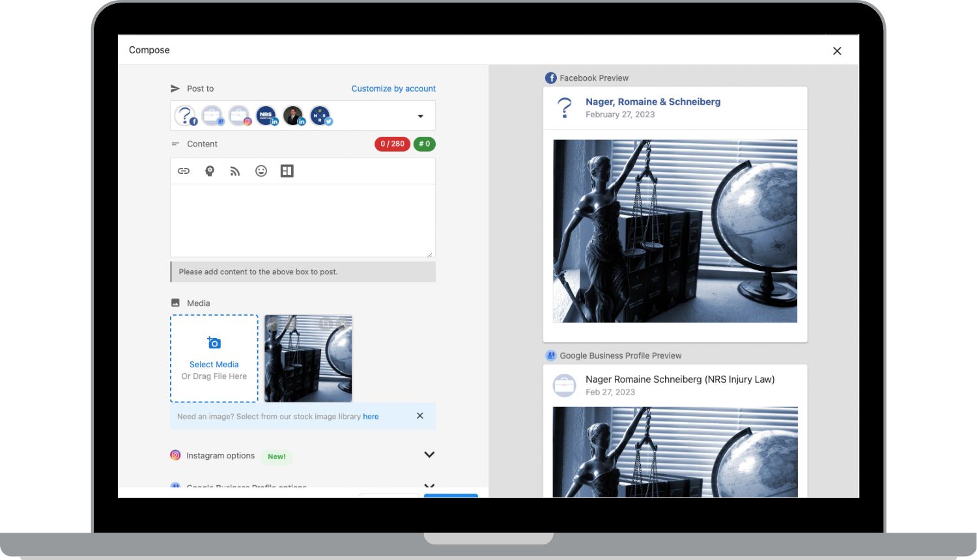Toggle the Twitter account for posting
The width and height of the screenshot is (977, 560).
[x=320, y=115]
